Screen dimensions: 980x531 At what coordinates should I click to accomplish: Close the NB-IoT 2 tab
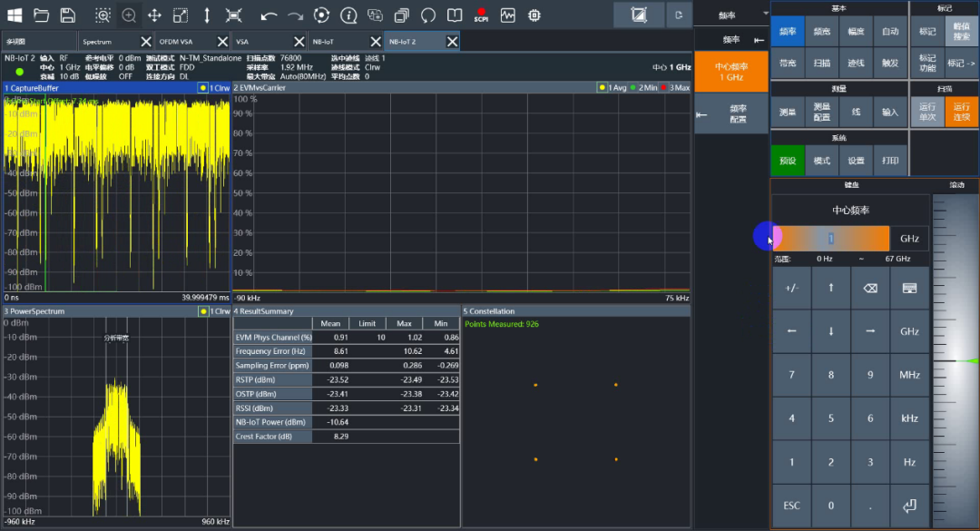[452, 41]
